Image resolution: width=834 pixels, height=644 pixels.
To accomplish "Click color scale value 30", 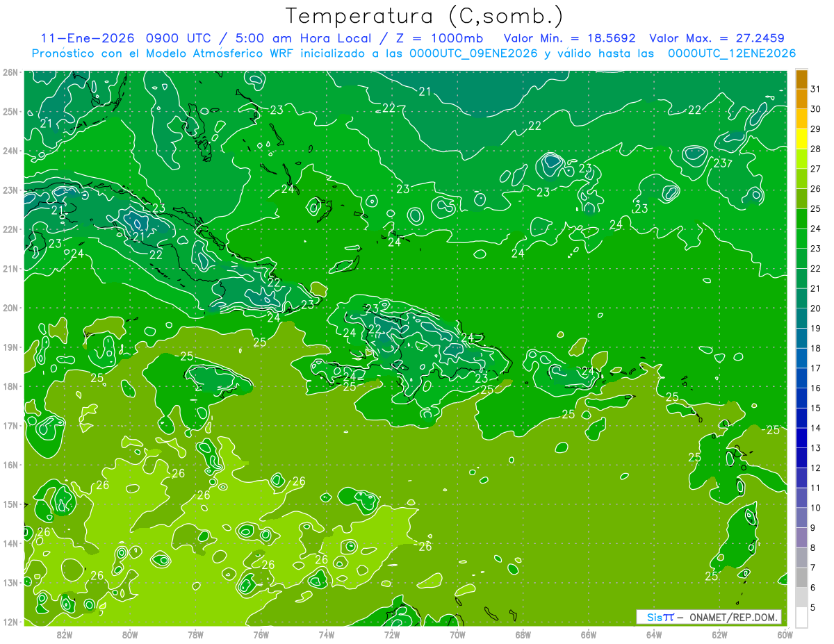I will pos(815,108).
